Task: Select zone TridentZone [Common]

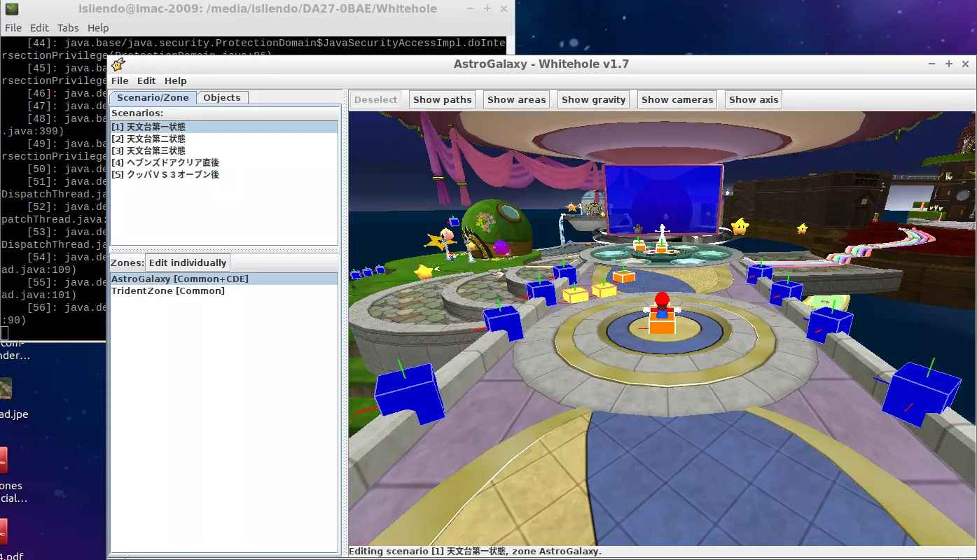Action: 224,291
